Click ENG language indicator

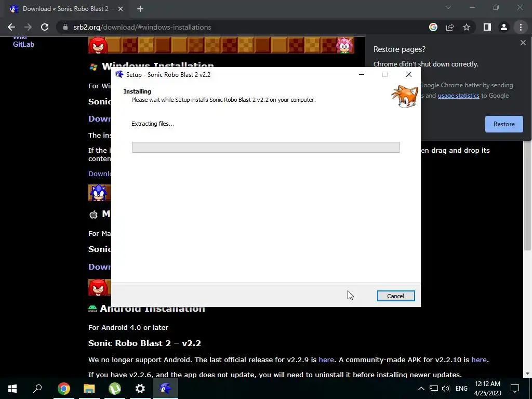coord(461,389)
